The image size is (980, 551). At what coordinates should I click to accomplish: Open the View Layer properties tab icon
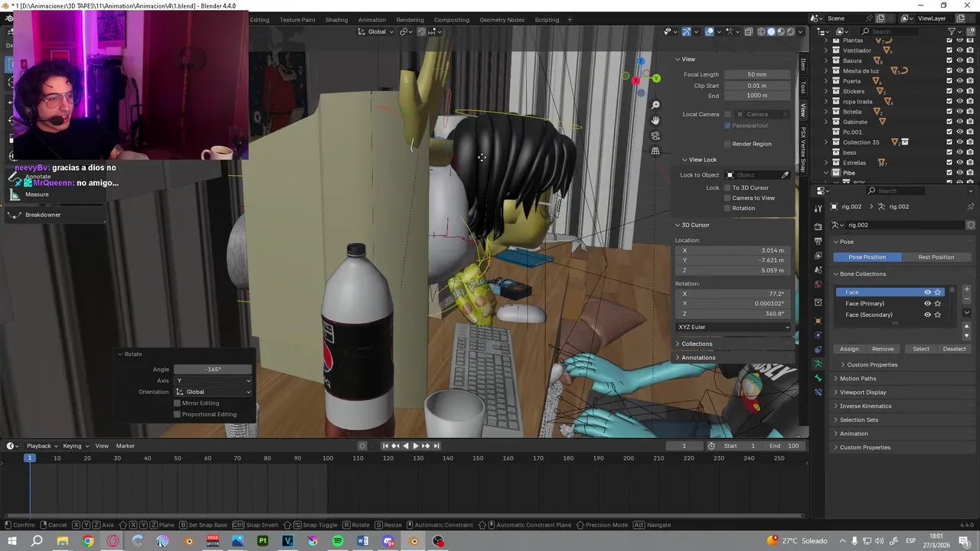(x=818, y=256)
